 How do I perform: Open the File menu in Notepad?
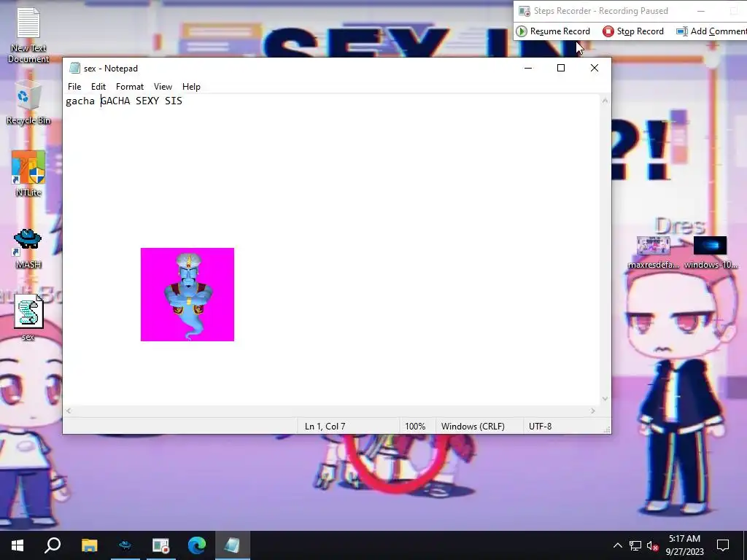[74, 87]
